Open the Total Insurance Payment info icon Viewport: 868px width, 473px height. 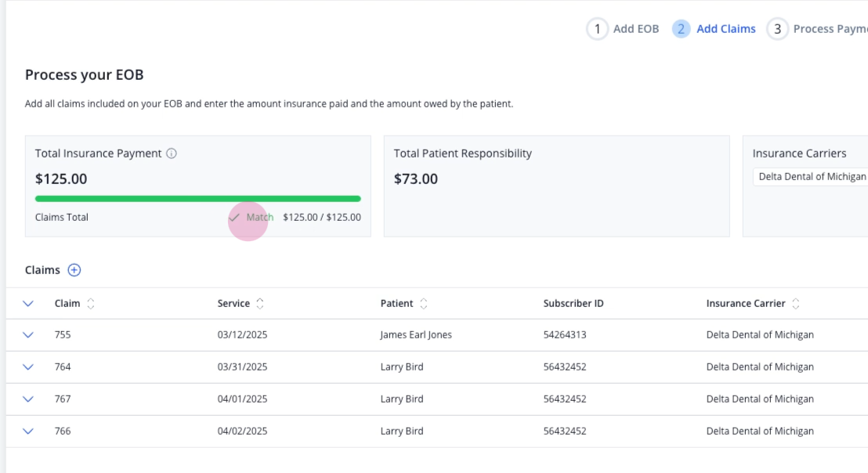pos(172,153)
